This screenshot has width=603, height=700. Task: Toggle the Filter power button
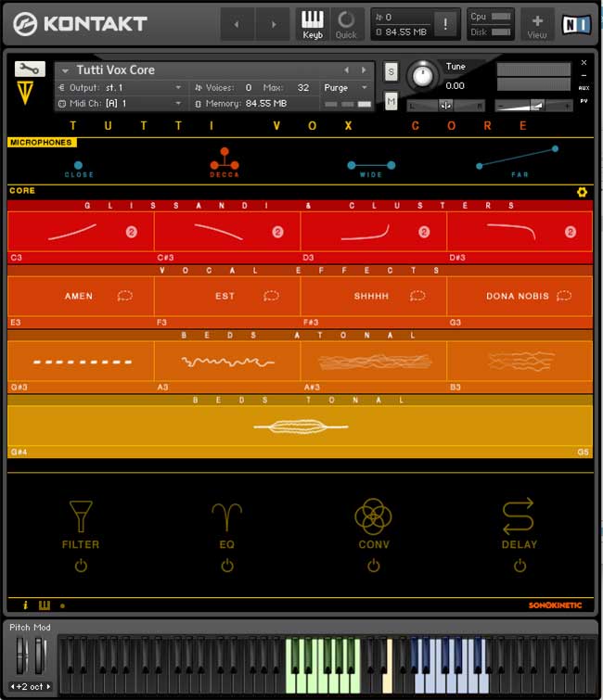click(x=81, y=566)
